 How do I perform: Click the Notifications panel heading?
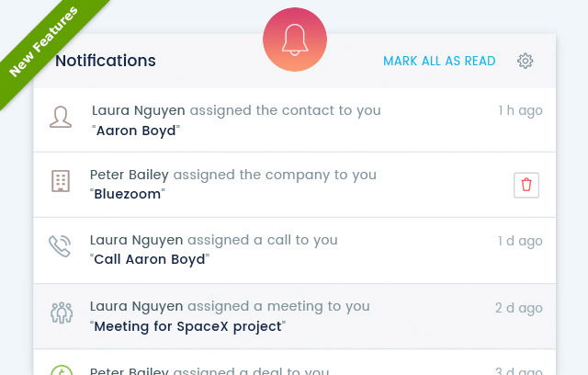[x=106, y=61]
